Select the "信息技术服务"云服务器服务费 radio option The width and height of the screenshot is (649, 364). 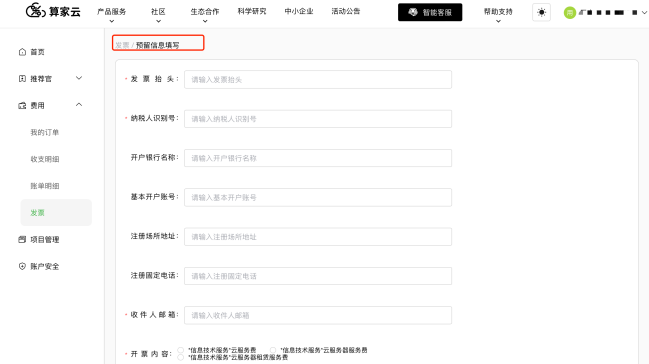[x=273, y=350]
